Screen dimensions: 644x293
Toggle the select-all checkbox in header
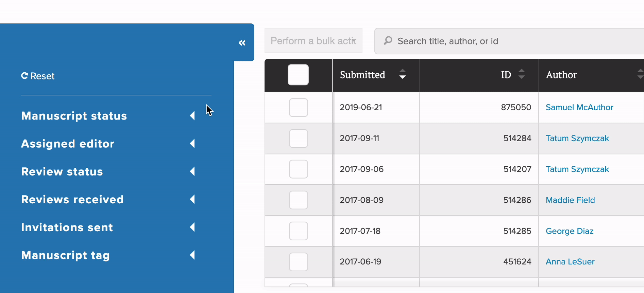pyautogui.click(x=298, y=75)
